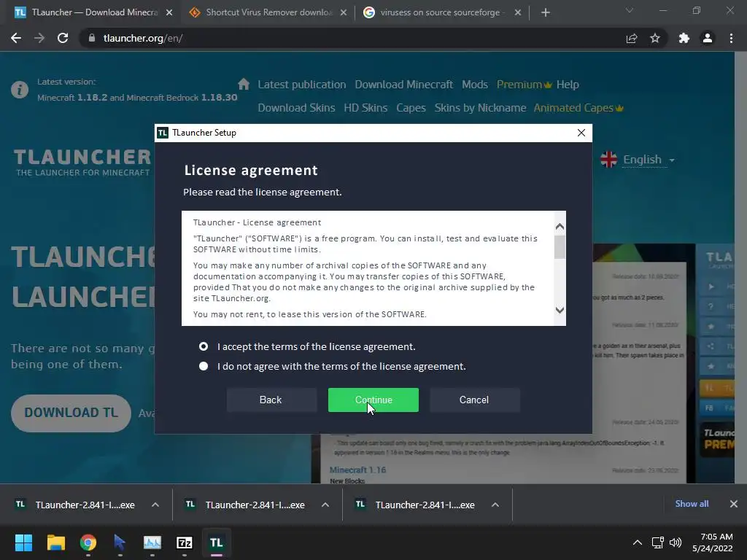Open the monitor graph app in the taskbar
This screenshot has height=560, width=747.
click(152, 542)
